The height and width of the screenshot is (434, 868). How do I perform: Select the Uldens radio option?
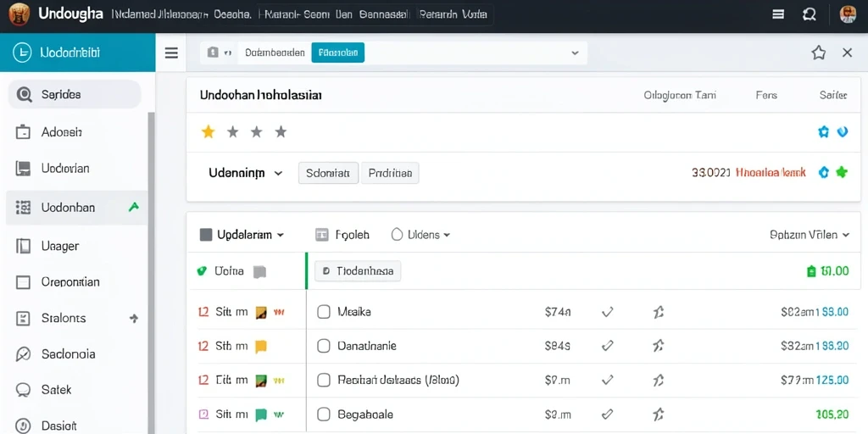(x=397, y=235)
